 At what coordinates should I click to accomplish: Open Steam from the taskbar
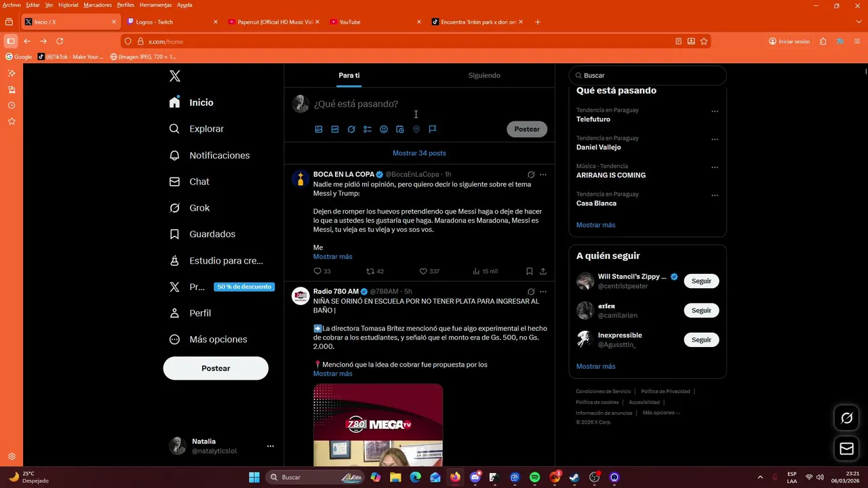tap(574, 477)
